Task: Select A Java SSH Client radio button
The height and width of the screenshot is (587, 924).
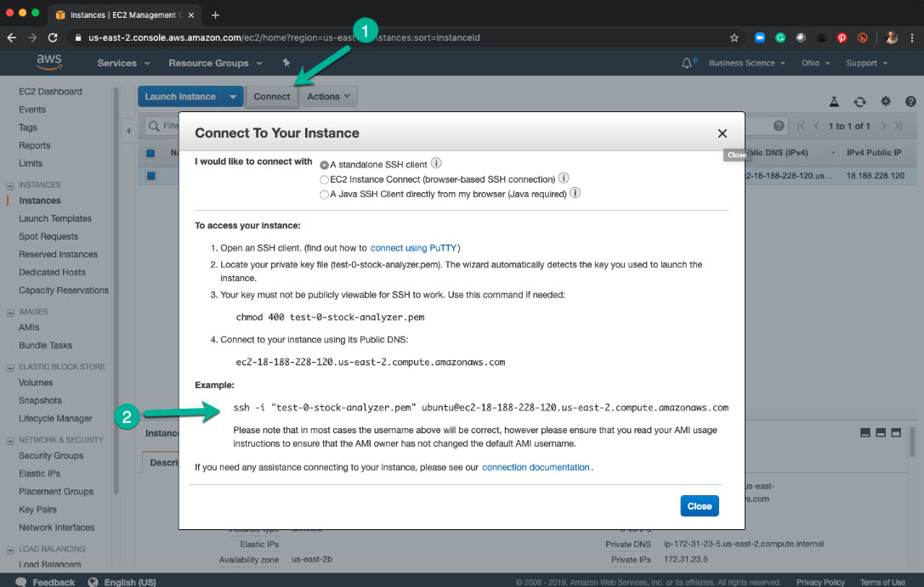Action: (324, 195)
